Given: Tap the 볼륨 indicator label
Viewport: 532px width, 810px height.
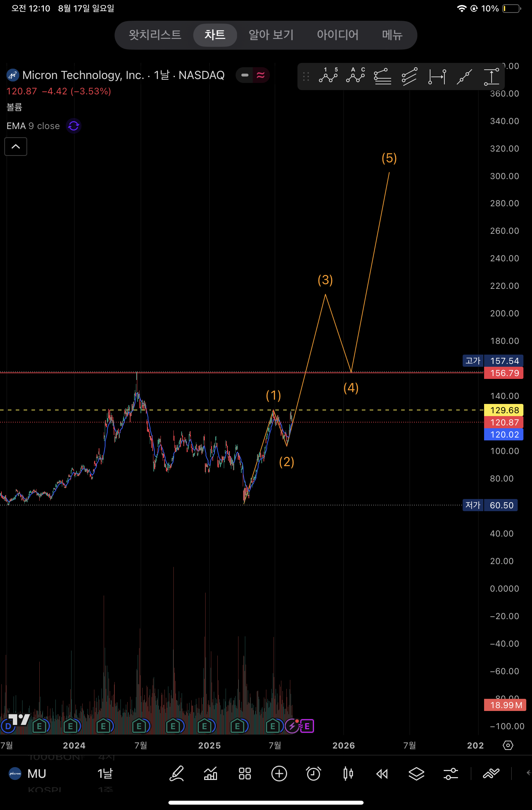Looking at the screenshot, I should pyautogui.click(x=14, y=107).
